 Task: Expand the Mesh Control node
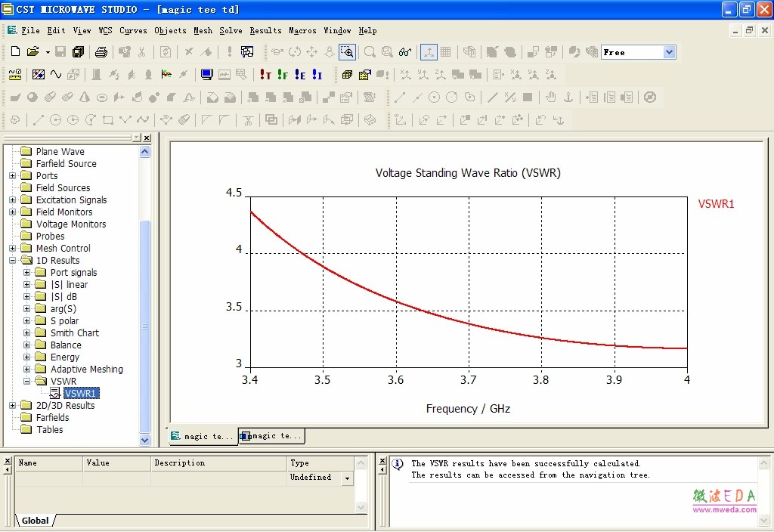[12, 248]
